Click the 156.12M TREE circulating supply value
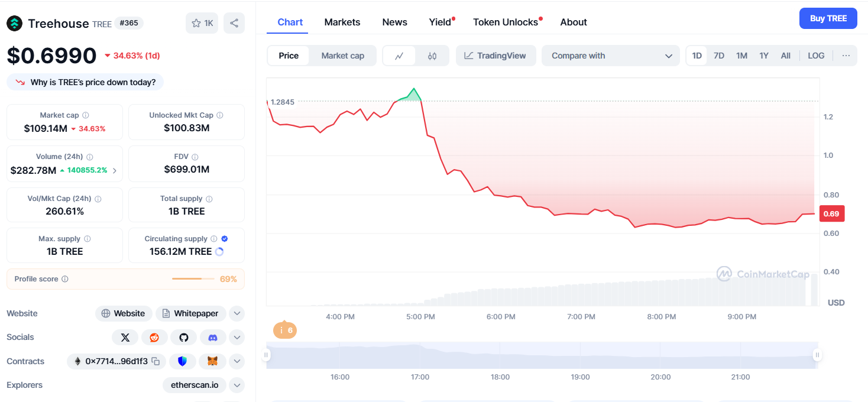The image size is (868, 402). click(180, 252)
